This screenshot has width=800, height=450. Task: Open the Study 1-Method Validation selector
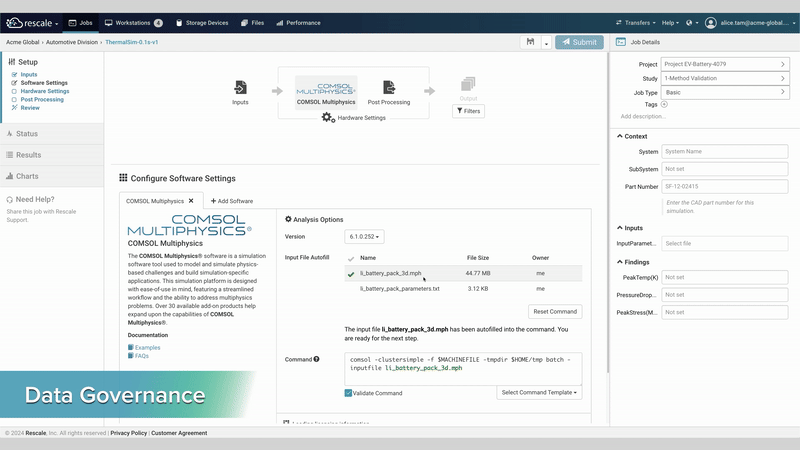coord(725,79)
